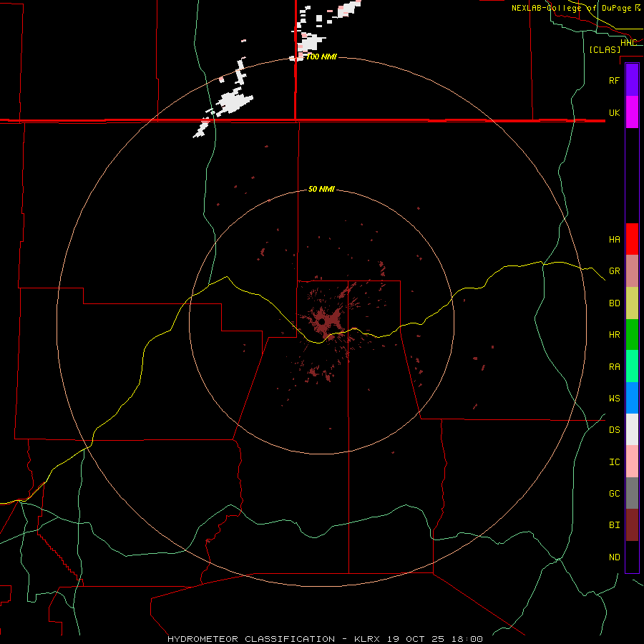Viewport: 644px width, 644px height.
Task: Click the GC legend label text
Action: [x=614, y=493]
